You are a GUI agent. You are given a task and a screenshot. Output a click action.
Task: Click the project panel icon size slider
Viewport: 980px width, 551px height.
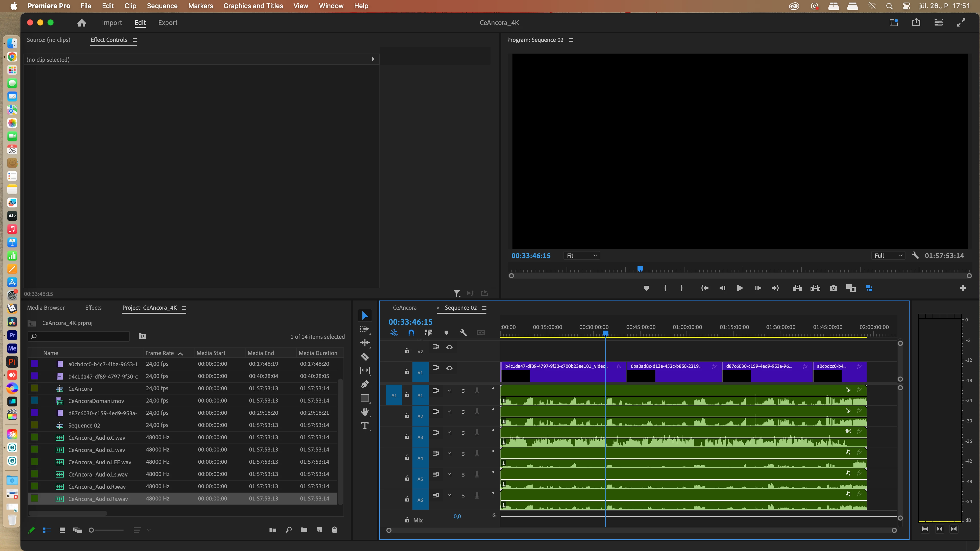click(92, 530)
